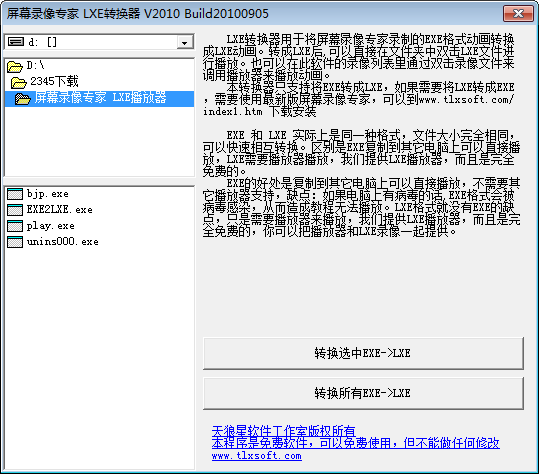Select the 屏幕录像专家 LXE播放器 folder

pyautogui.click(x=100, y=98)
